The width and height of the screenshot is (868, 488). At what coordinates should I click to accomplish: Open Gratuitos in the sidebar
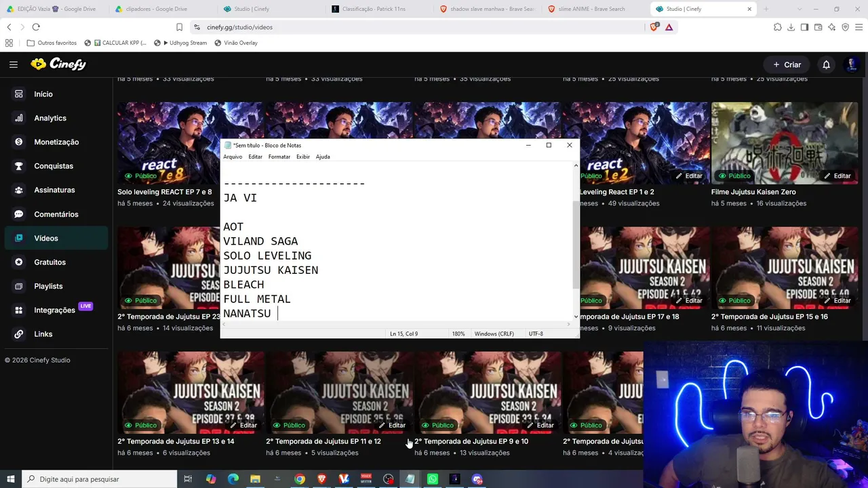50,262
